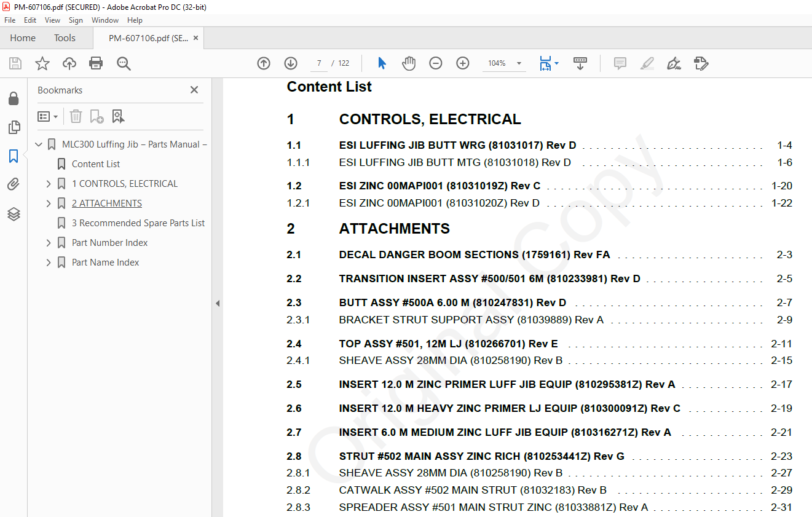The image size is (812, 517).
Task: Zoom out with minus icon
Action: tap(436, 63)
